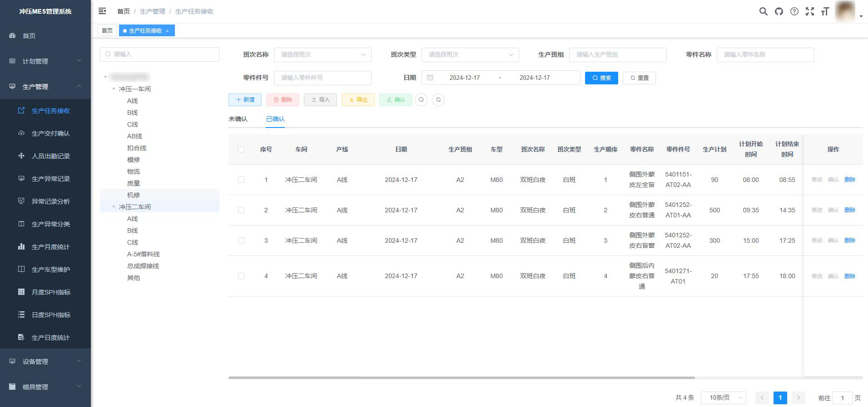Open 生产交付确认 in the sidebar menu
The image size is (868, 407).
click(50, 133)
